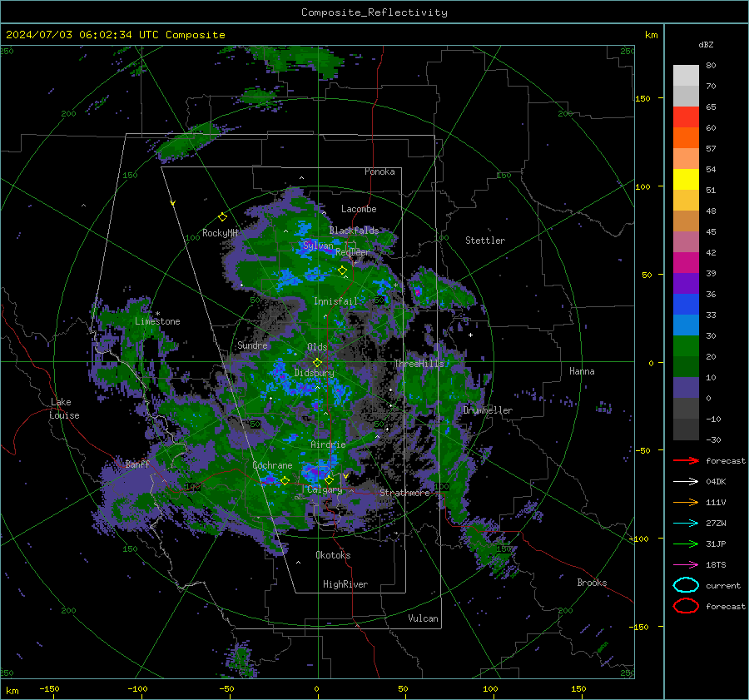Click the Lake Louise label
This screenshot has height=700, width=749.
point(65,409)
